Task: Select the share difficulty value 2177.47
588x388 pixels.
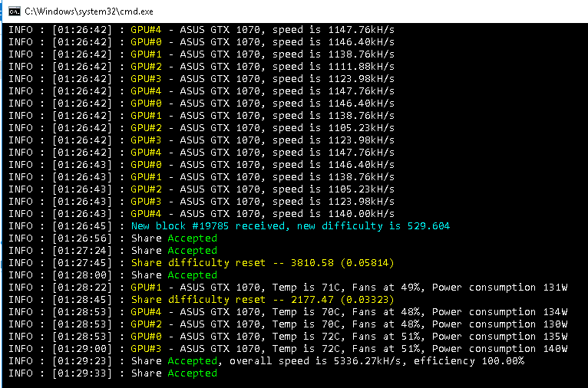Action: pos(312,299)
